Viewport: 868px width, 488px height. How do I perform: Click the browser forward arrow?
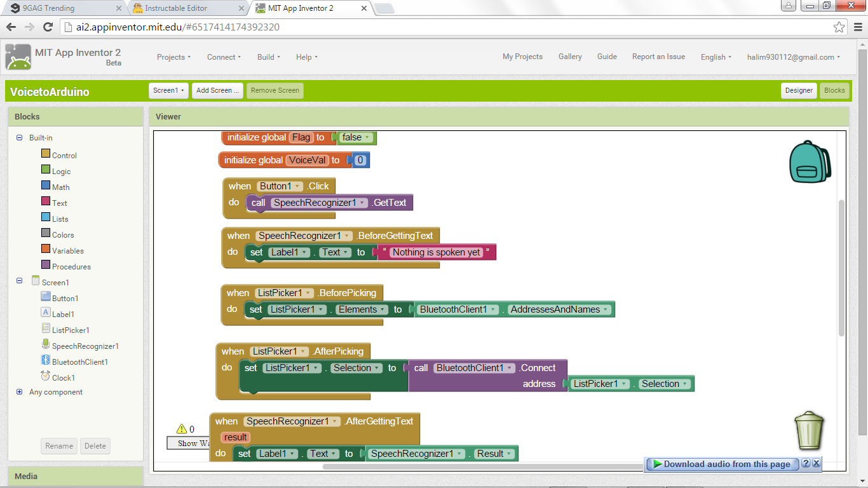29,27
